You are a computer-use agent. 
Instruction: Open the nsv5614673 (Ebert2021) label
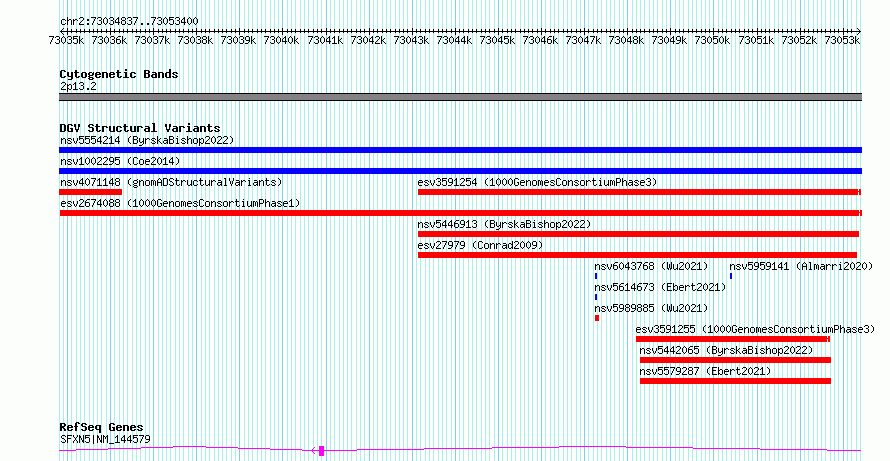pyautogui.click(x=661, y=287)
